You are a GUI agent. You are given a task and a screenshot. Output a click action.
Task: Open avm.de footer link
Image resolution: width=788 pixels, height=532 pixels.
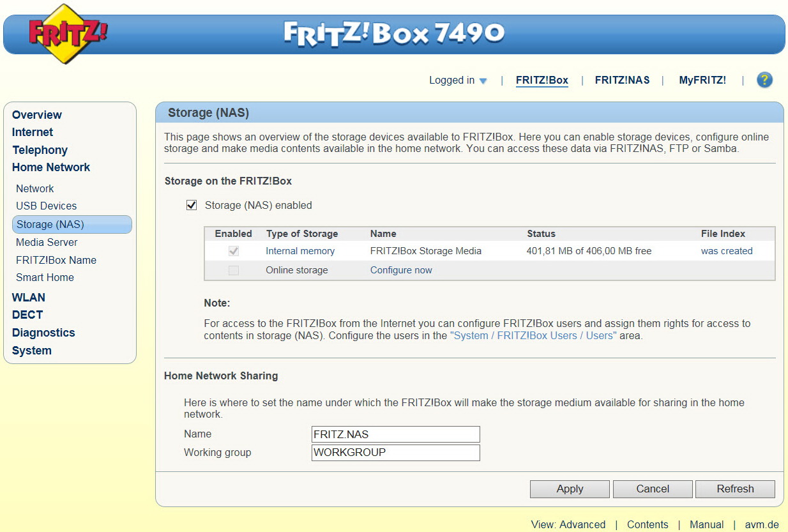pos(762,524)
